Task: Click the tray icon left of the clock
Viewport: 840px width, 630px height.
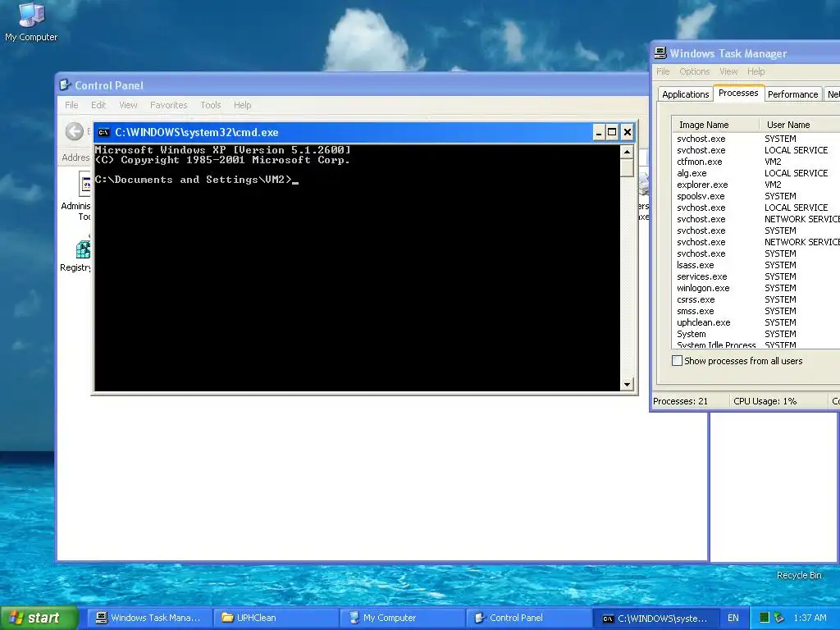Action: (779, 618)
